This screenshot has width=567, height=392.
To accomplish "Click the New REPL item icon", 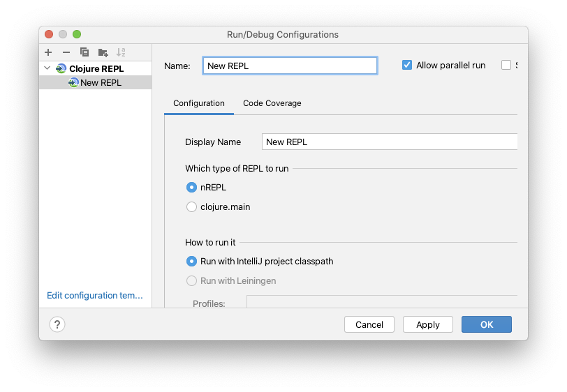I will [73, 82].
